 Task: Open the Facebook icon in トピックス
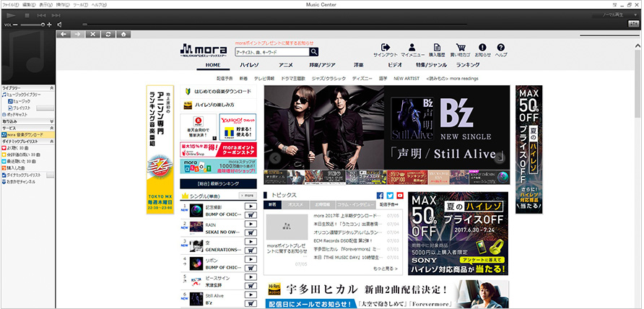tap(380, 196)
